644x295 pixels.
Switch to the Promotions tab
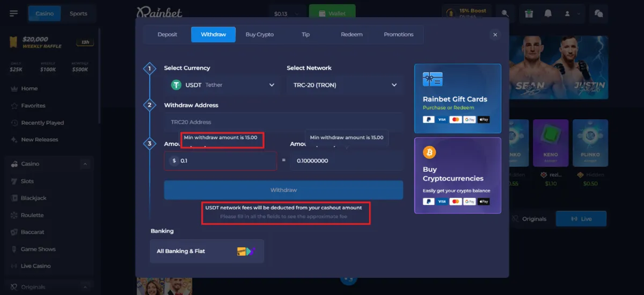pos(399,34)
